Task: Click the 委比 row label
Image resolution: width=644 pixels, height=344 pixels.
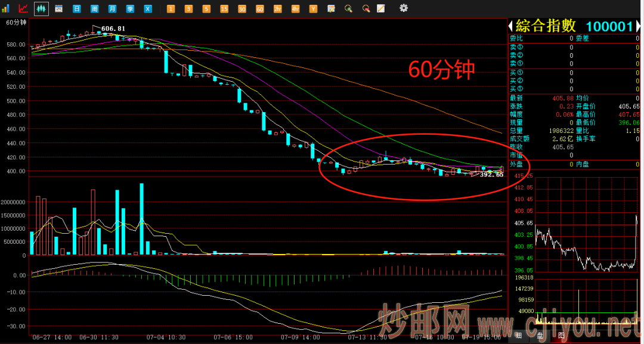Action: 516,39
